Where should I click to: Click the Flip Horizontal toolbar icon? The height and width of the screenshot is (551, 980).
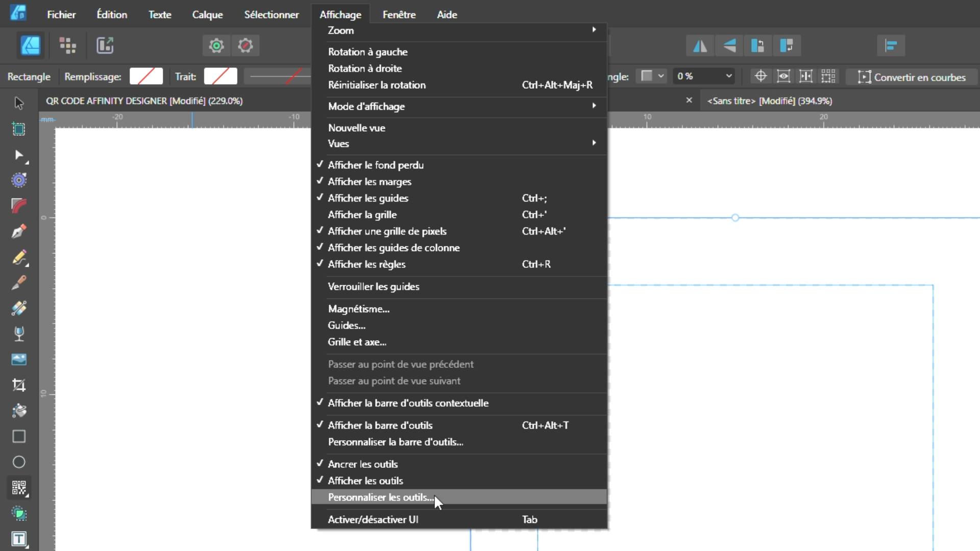click(700, 46)
